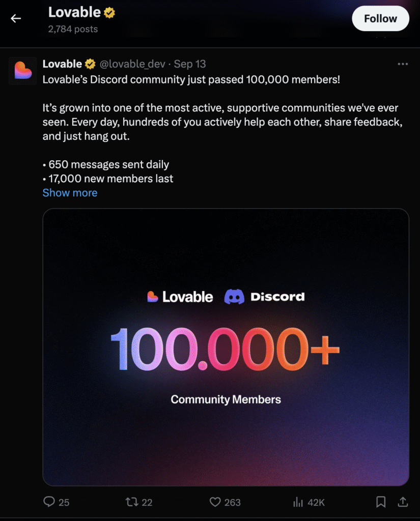This screenshot has height=521, width=420.
Task: Click the 42K view count
Action: pyautogui.click(x=316, y=502)
